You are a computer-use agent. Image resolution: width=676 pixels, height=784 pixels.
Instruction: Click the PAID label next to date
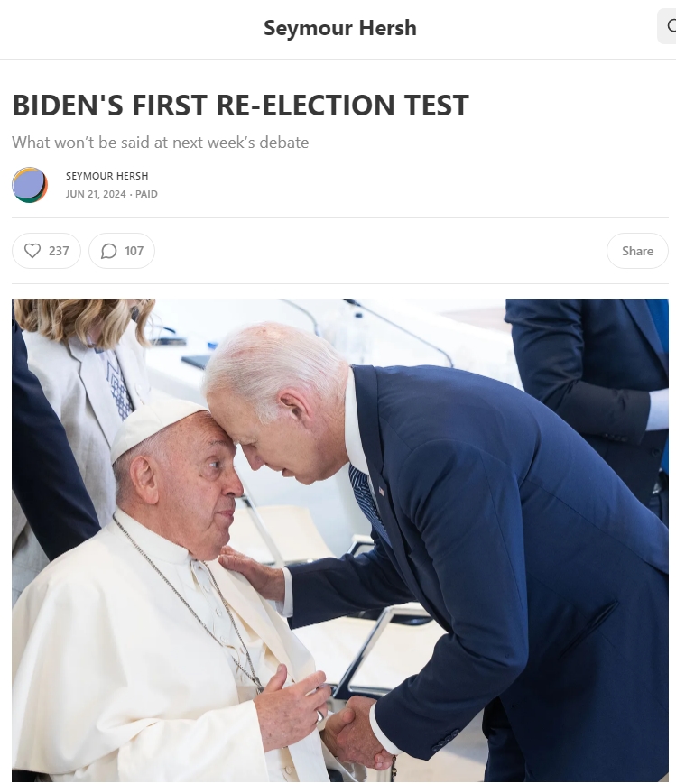click(146, 194)
